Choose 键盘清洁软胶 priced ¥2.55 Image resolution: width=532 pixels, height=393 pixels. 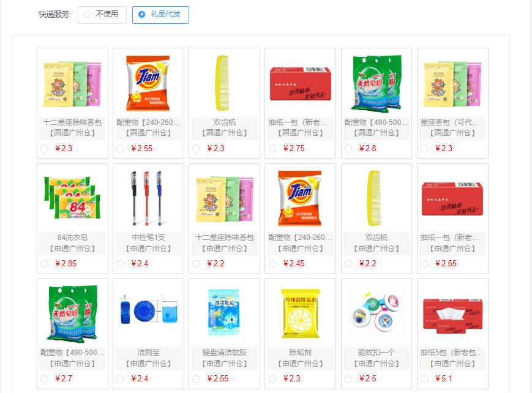pos(196,379)
